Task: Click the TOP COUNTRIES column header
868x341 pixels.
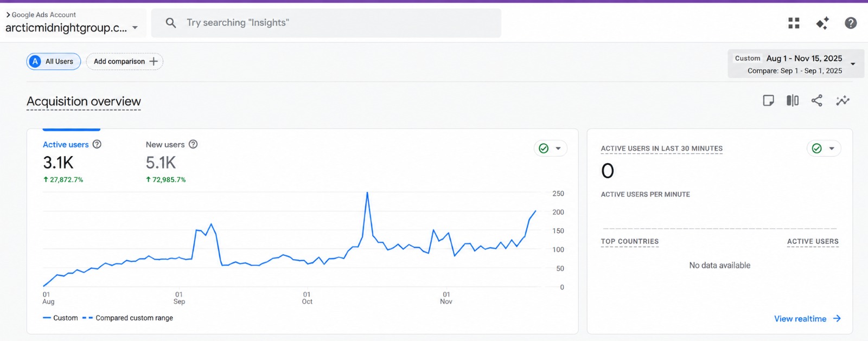Action: 630,241
